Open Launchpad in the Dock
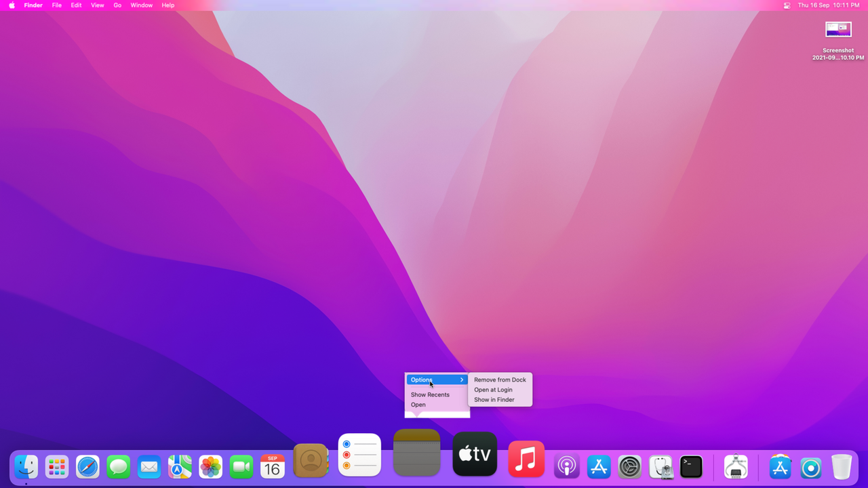This screenshot has width=868, height=488. click(57, 466)
